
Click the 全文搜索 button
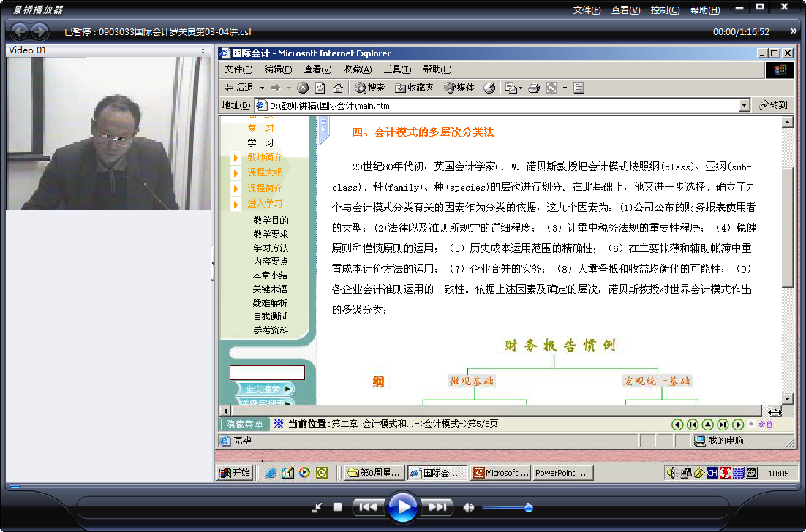[x=265, y=389]
